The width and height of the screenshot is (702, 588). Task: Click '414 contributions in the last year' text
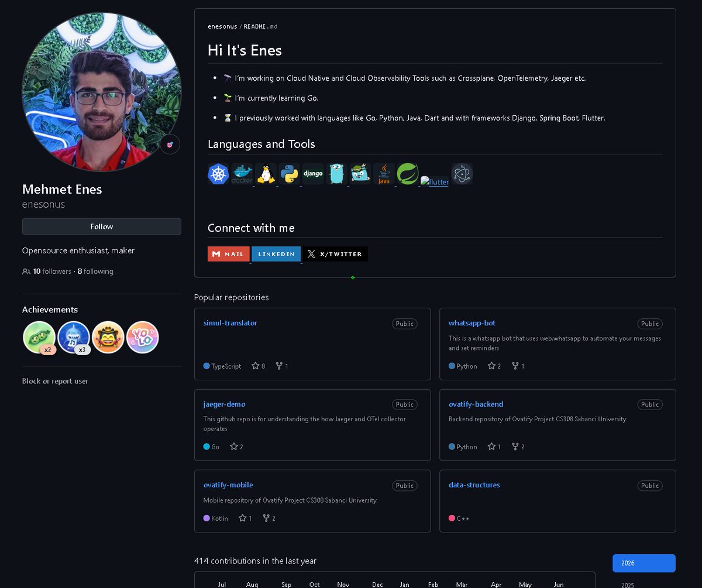point(255,561)
